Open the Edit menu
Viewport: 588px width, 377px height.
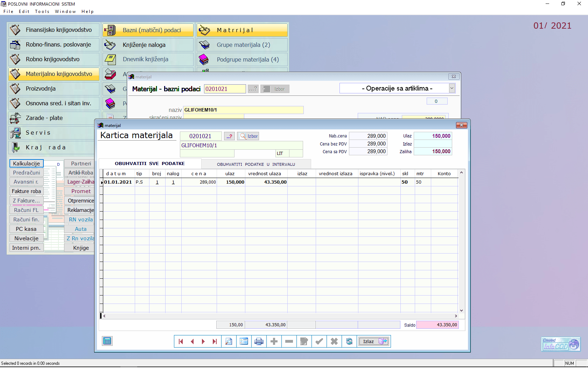[x=24, y=12]
